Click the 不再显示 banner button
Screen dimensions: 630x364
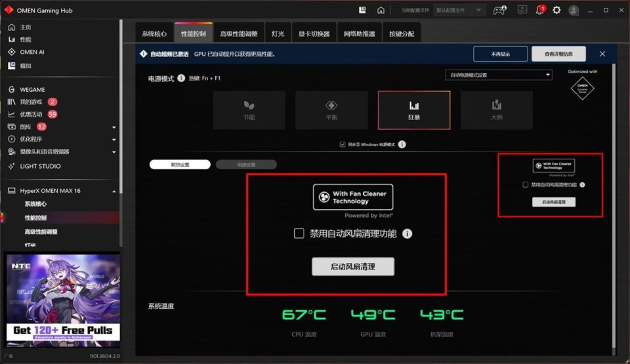pos(500,54)
